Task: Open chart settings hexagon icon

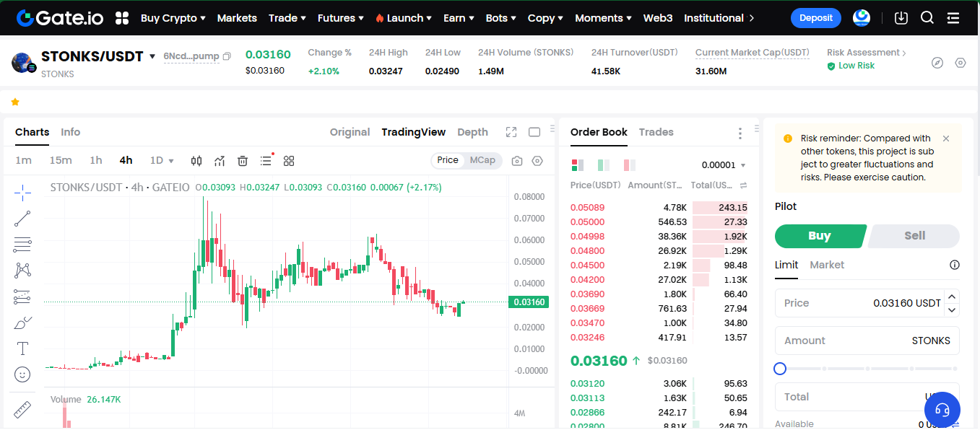Action: click(537, 161)
